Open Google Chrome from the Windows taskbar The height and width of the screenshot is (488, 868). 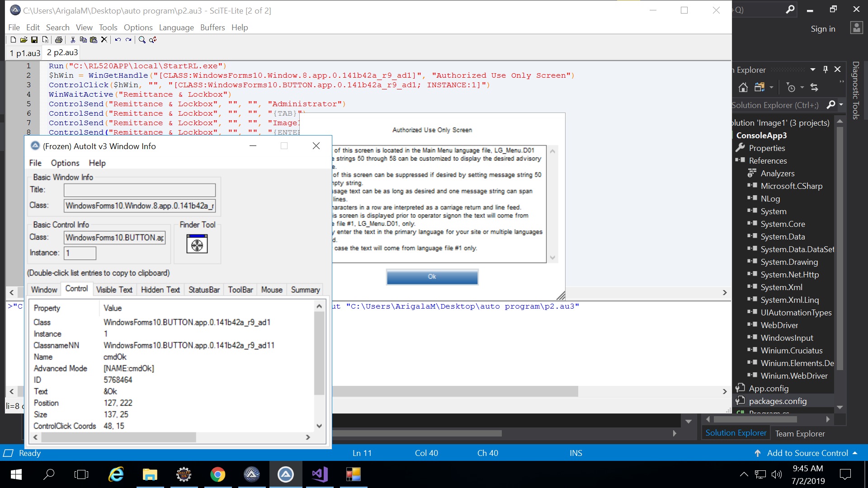(217, 474)
